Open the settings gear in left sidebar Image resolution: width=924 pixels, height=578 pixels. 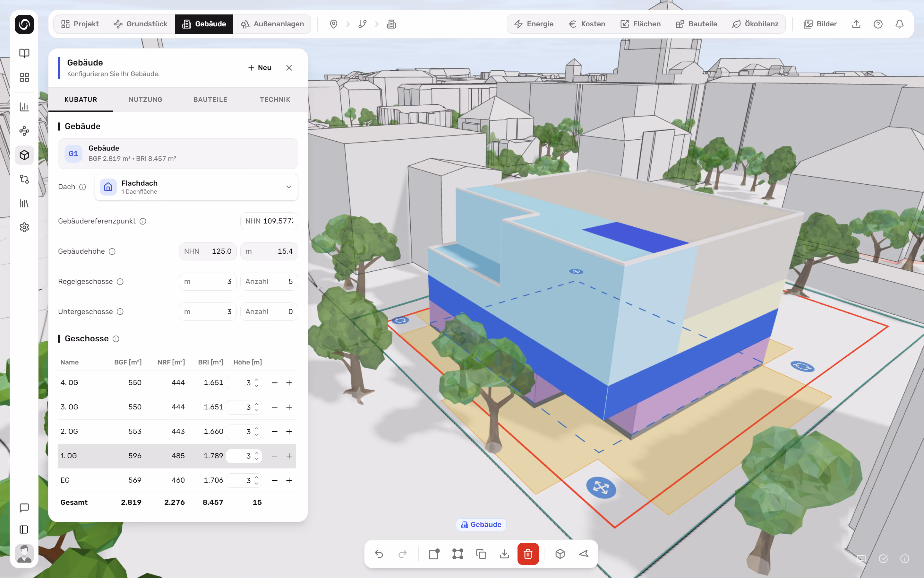[24, 227]
